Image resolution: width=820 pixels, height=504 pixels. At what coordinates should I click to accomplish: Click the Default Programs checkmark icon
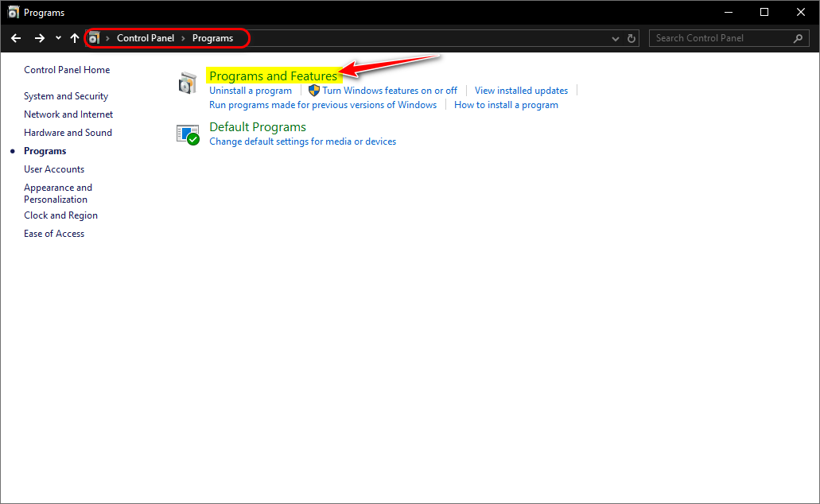tap(188, 135)
